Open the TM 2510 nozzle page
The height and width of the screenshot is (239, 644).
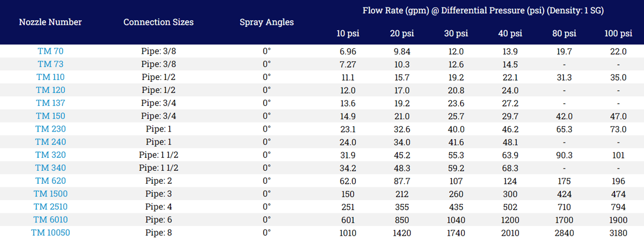pyautogui.click(x=50, y=207)
